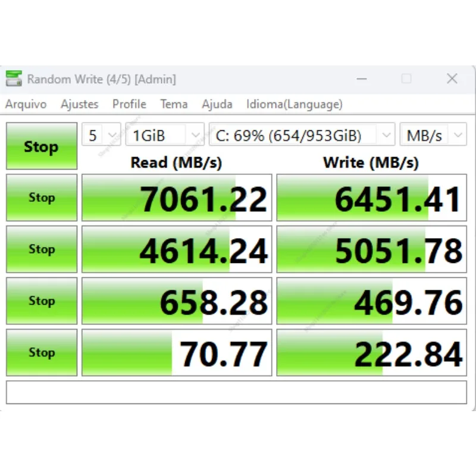The height and width of the screenshot is (476, 476).
Task: Open the drive dropdown showing C: 69%
Action: point(302,135)
